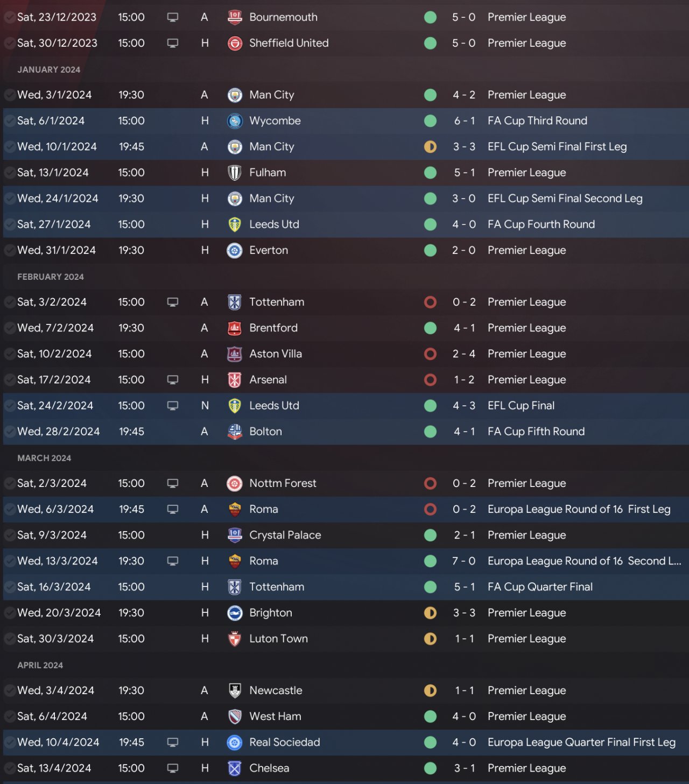This screenshot has height=784, width=689.
Task: Click the FEBRUARY 2024 month header
Action: [51, 277]
